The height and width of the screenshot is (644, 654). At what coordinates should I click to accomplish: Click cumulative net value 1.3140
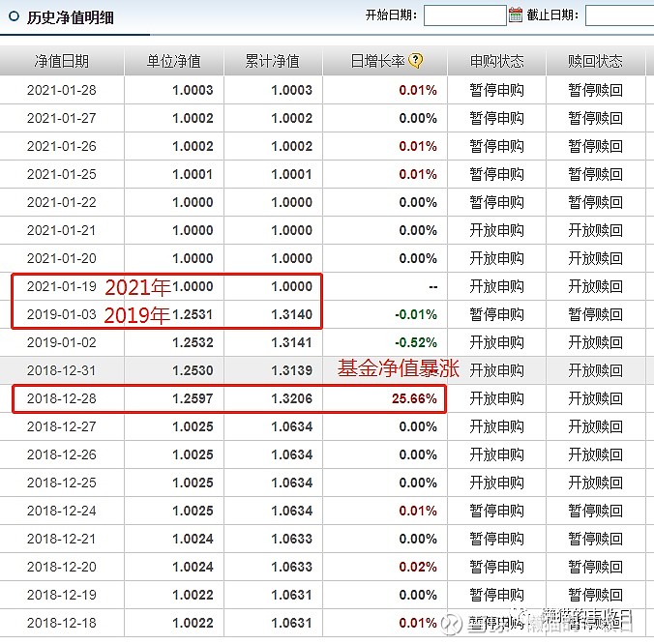coord(291,314)
